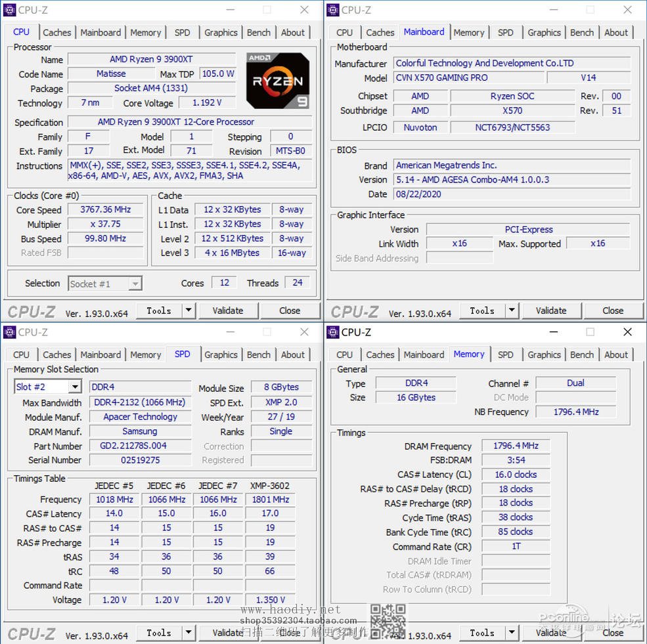Open About tab in the Memory window
The height and width of the screenshot is (644, 647).
tap(615, 354)
